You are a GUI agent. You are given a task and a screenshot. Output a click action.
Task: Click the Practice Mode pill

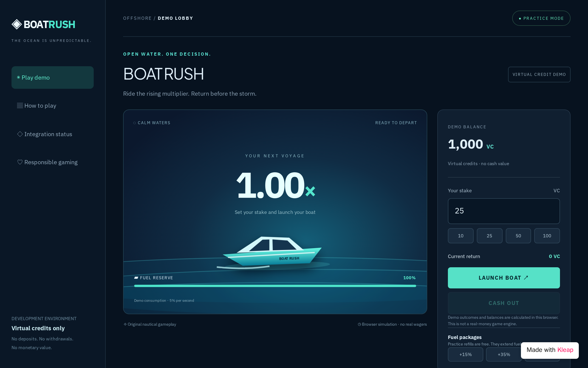[541, 18]
